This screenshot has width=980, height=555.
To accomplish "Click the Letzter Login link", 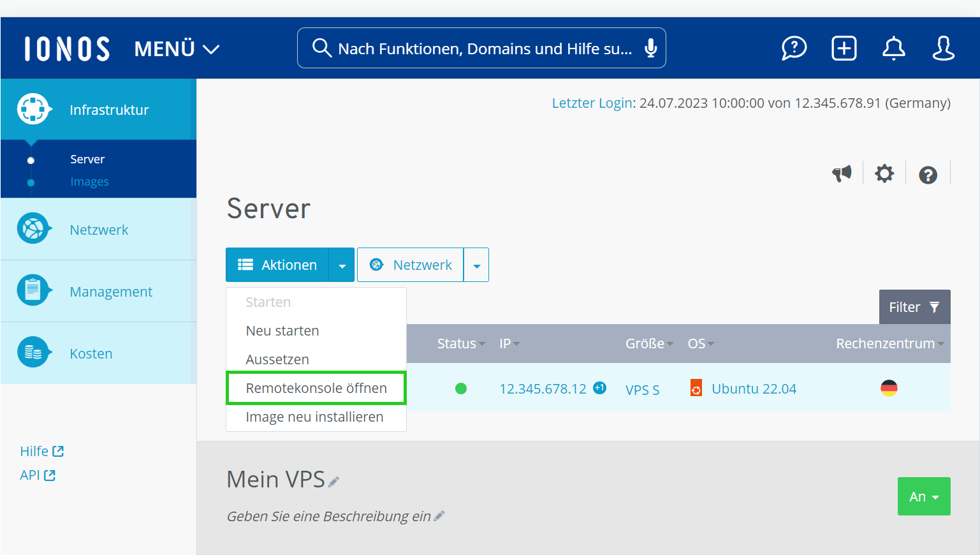I will [592, 103].
